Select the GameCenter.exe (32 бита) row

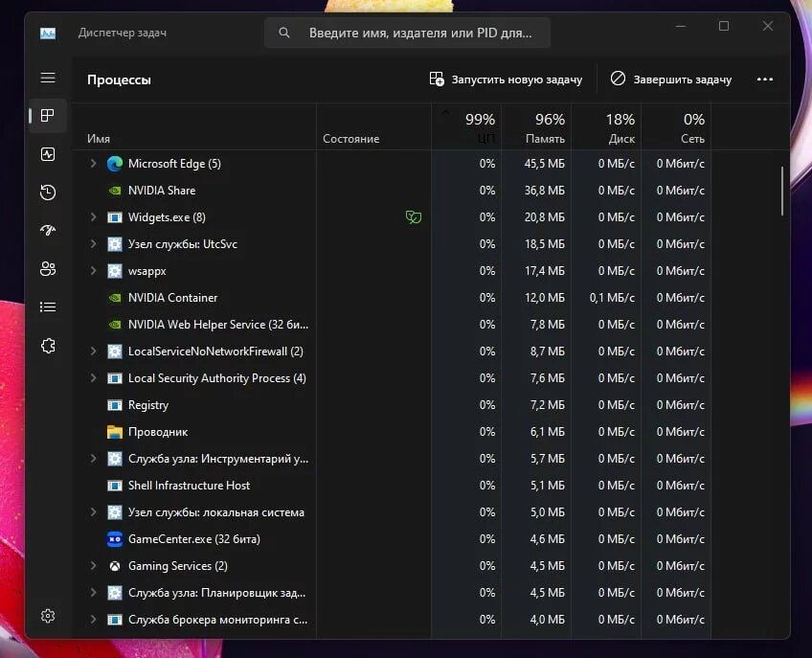click(x=392, y=539)
